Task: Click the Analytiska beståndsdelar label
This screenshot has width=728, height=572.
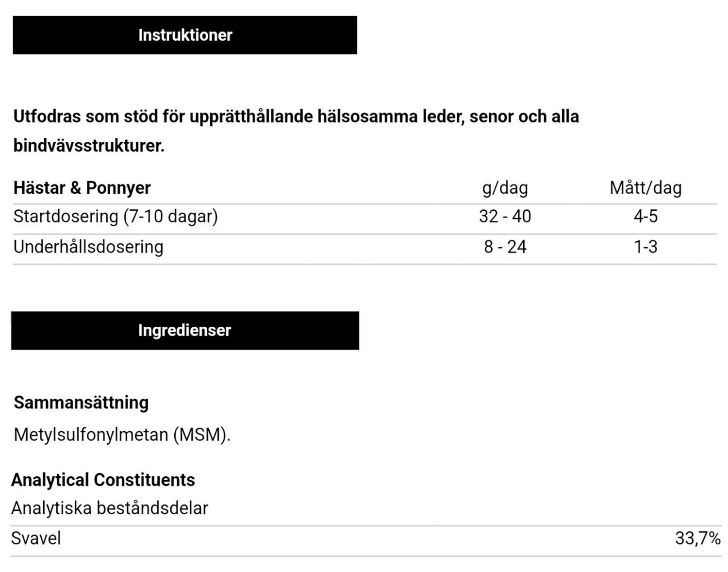Action: tap(110, 508)
